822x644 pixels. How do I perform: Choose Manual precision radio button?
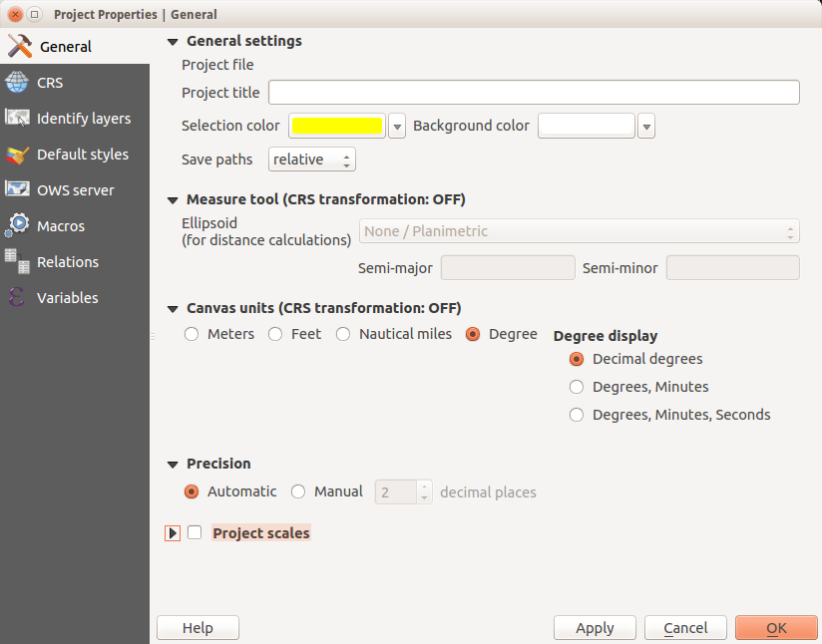click(x=298, y=491)
